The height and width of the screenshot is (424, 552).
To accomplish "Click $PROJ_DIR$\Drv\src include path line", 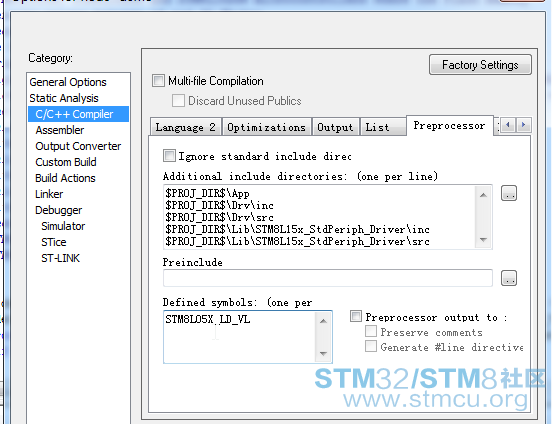I will [219, 217].
